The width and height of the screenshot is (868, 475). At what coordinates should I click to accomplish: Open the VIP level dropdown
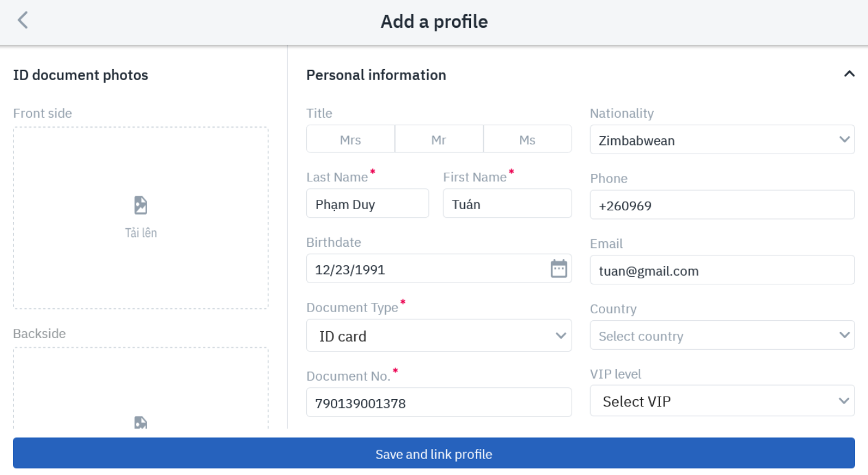coord(722,401)
